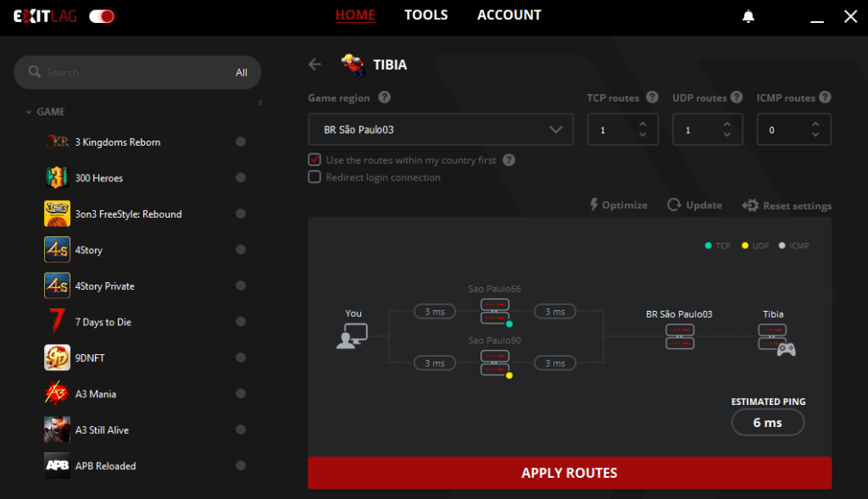Viewport: 868px width, 499px height.
Task: Click the Tibia game server icon
Action: click(x=776, y=339)
